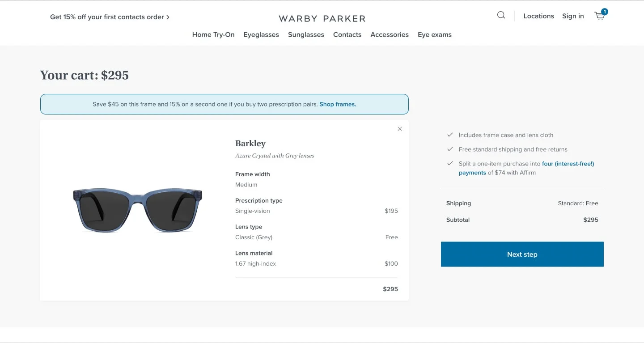This screenshot has height=343, width=644.
Task: Open the search magnifying glass icon
Action: pyautogui.click(x=500, y=15)
